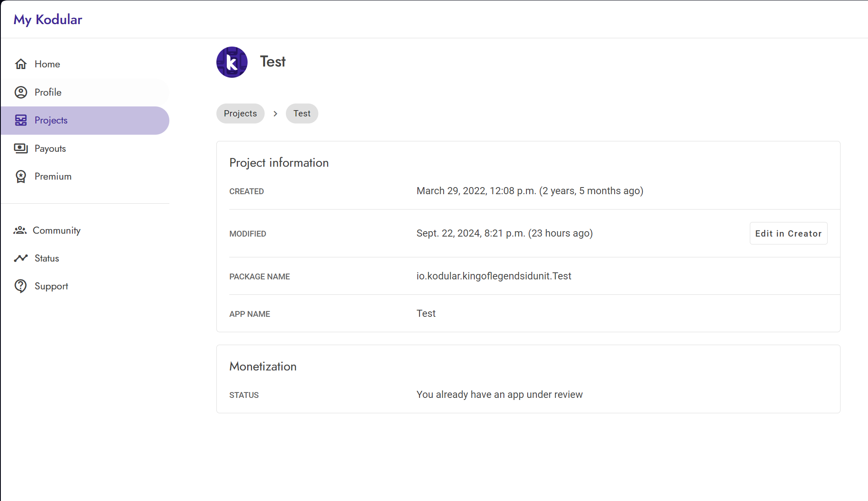Open the Premium sidebar entry
868x501 pixels.
[x=53, y=176]
